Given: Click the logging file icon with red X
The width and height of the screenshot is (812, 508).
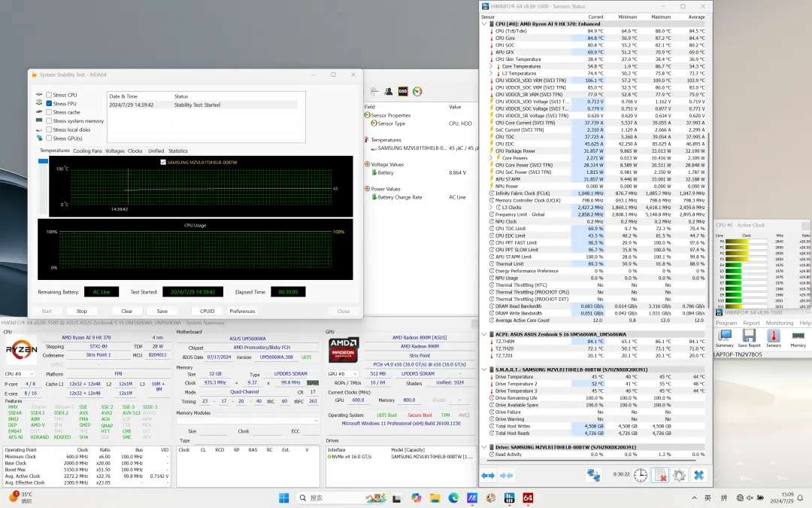Looking at the screenshot, I should [660, 475].
